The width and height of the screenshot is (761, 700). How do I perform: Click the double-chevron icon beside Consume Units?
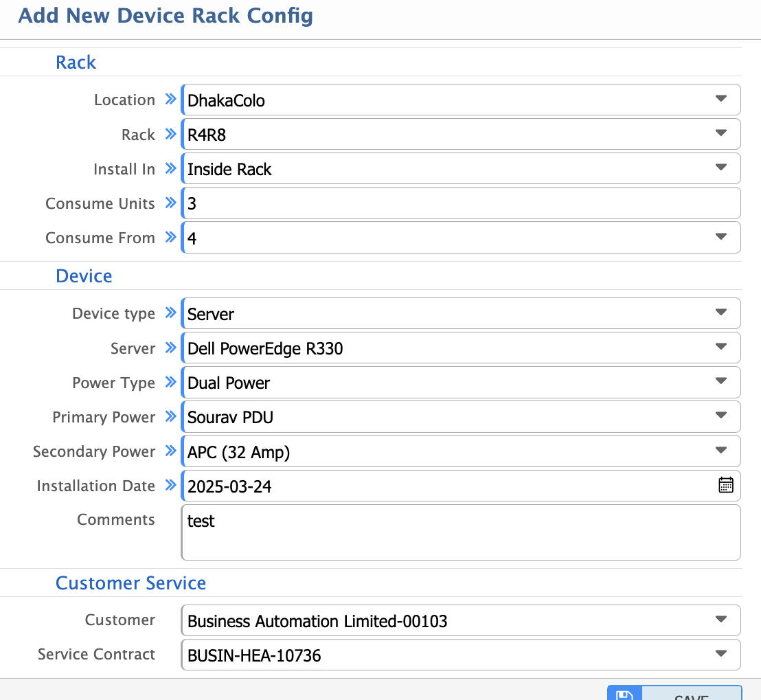coord(169,203)
